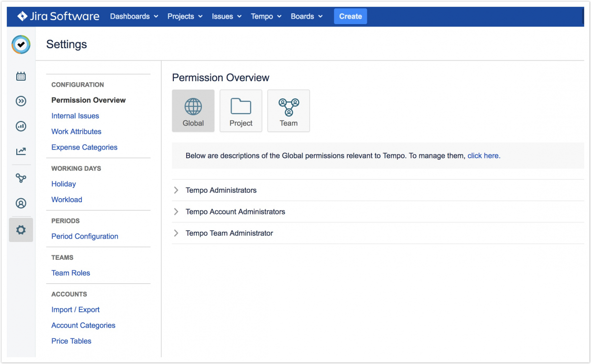Switch to Team permissions tab

[289, 111]
